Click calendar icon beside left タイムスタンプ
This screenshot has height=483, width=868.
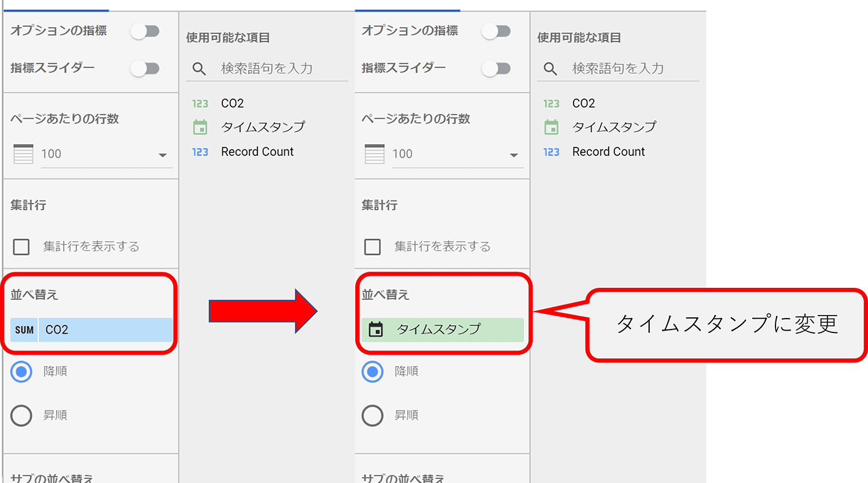[200, 127]
